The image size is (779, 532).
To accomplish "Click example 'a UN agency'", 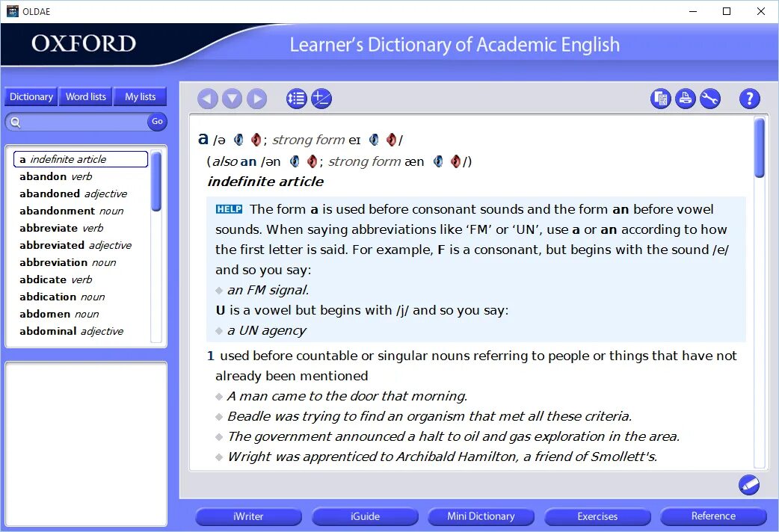I will coord(267,330).
